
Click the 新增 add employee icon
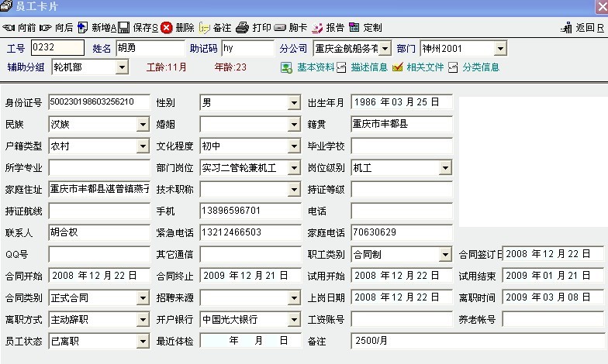[82, 28]
